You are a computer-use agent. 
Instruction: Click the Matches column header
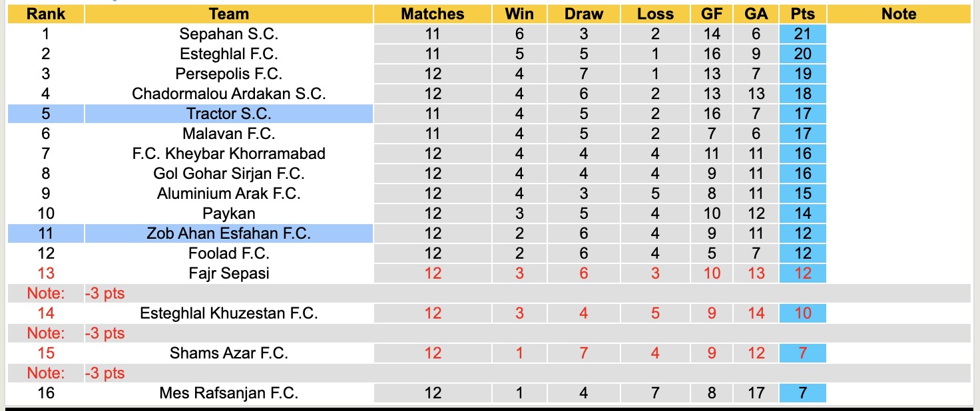pyautogui.click(x=432, y=14)
